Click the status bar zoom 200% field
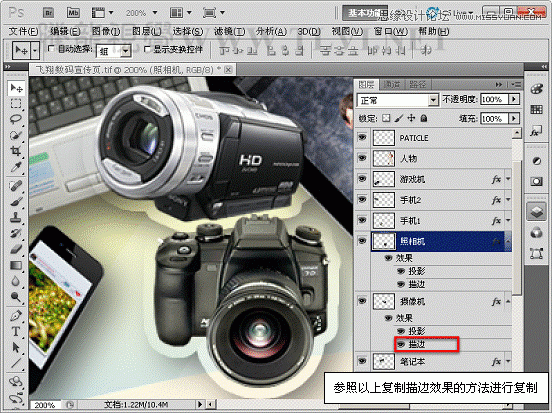 click(45, 405)
